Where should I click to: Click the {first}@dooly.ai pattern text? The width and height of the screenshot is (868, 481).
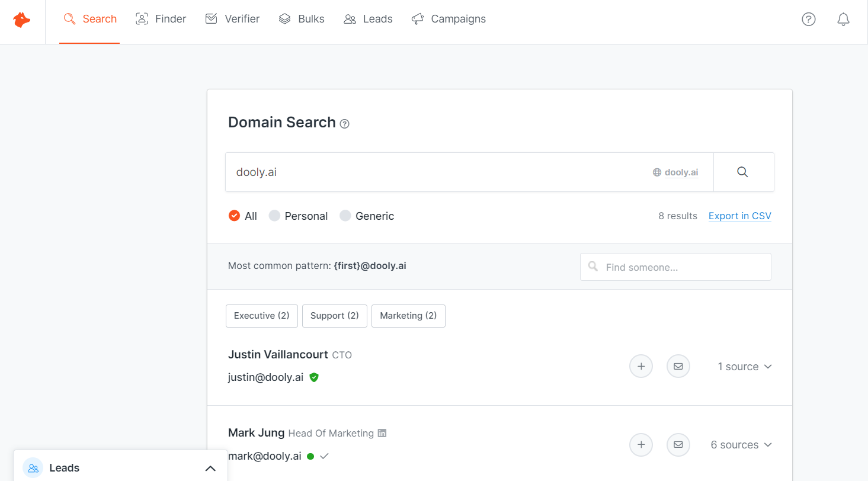(x=370, y=266)
